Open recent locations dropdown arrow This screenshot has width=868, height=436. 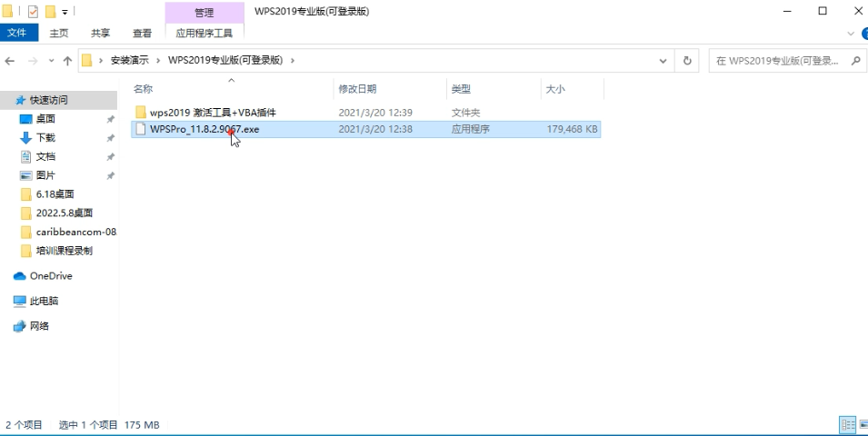pos(51,61)
